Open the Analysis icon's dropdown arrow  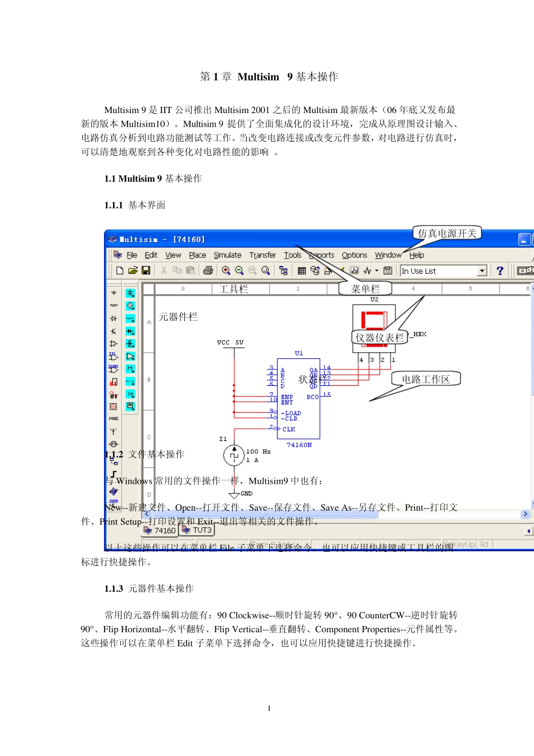377,271
